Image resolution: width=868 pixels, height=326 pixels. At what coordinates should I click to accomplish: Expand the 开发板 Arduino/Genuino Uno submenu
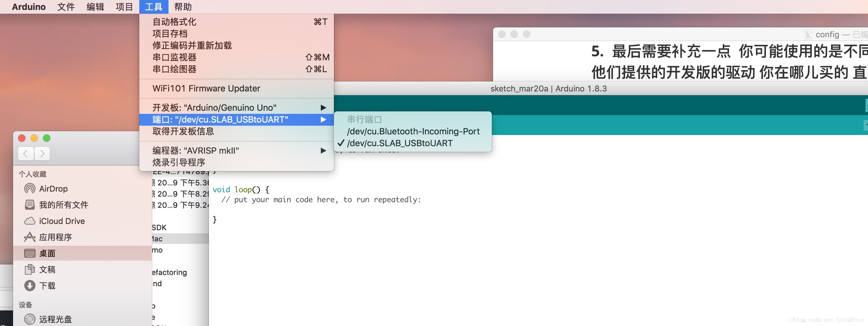tap(236, 108)
